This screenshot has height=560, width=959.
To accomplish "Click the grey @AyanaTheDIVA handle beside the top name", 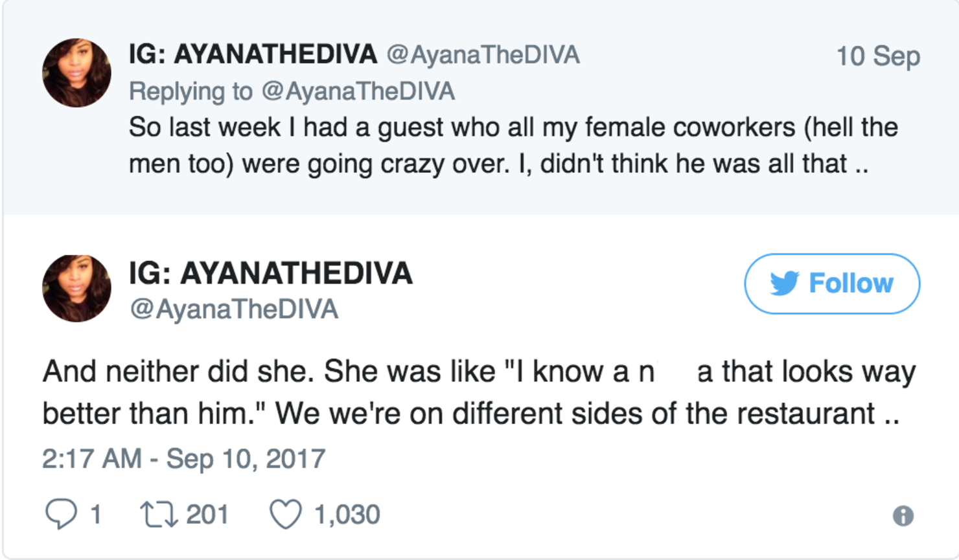I will click(483, 55).
